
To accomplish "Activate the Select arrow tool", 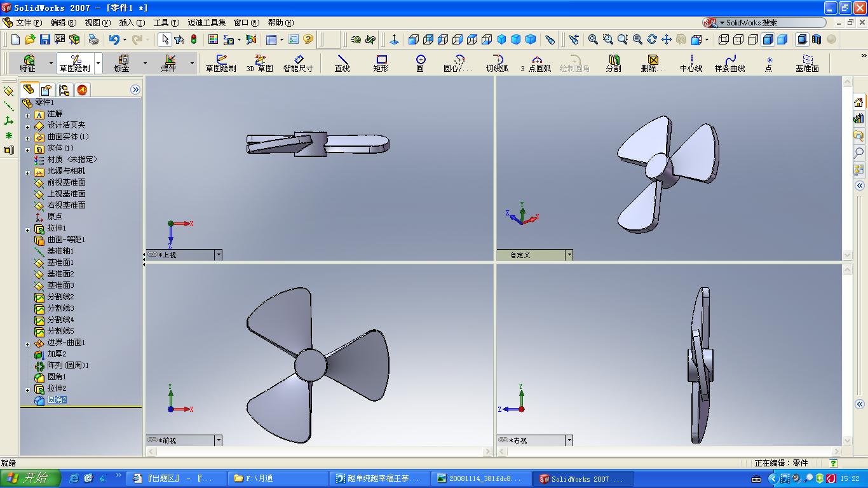I will (165, 39).
